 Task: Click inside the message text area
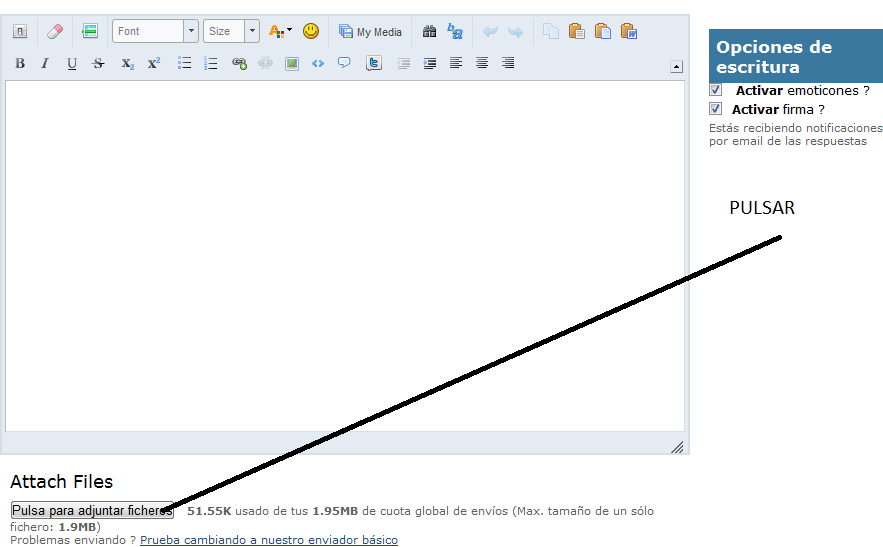(x=345, y=255)
